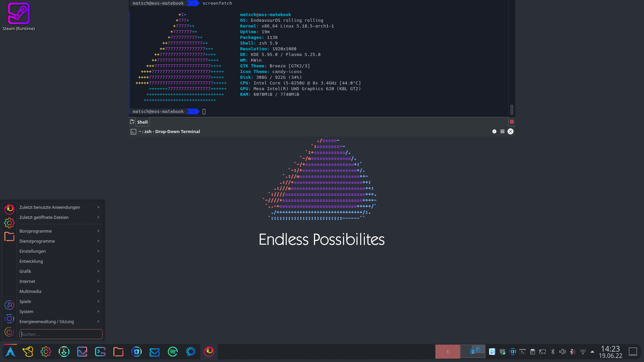Open the Dropbox tray icon
Image resolution: width=644 pixels, height=362 pixels.
click(x=502, y=352)
